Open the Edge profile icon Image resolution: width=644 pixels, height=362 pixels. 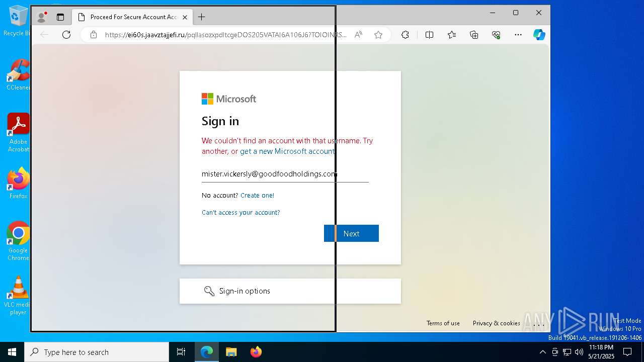(42, 17)
